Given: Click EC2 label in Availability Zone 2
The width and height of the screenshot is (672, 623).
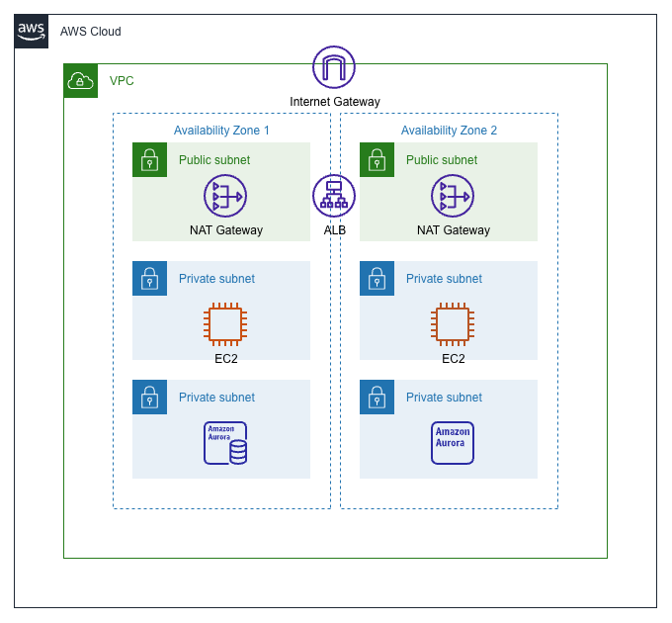Looking at the screenshot, I should tap(454, 358).
